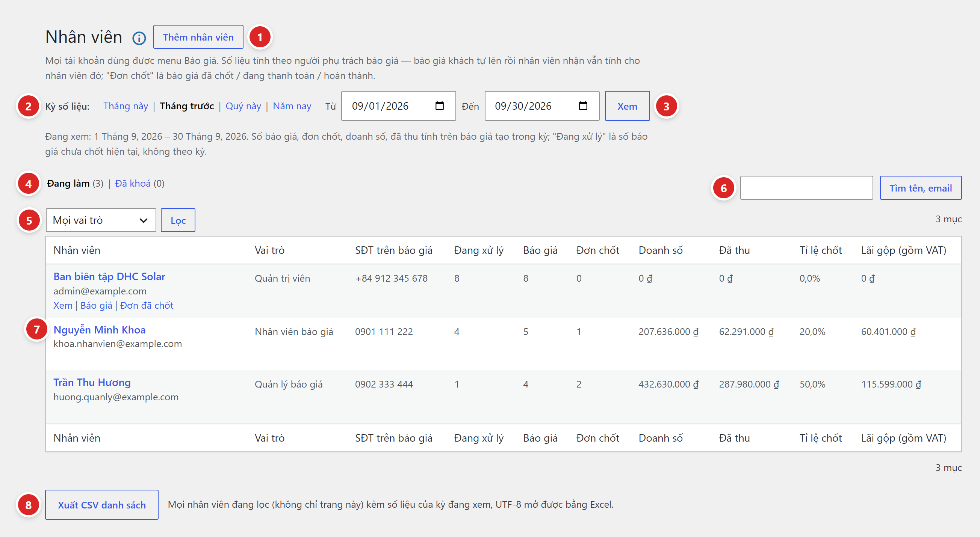The height and width of the screenshot is (537, 980).
Task: Click Quản lý báo giá role cell
Action: 288,384
